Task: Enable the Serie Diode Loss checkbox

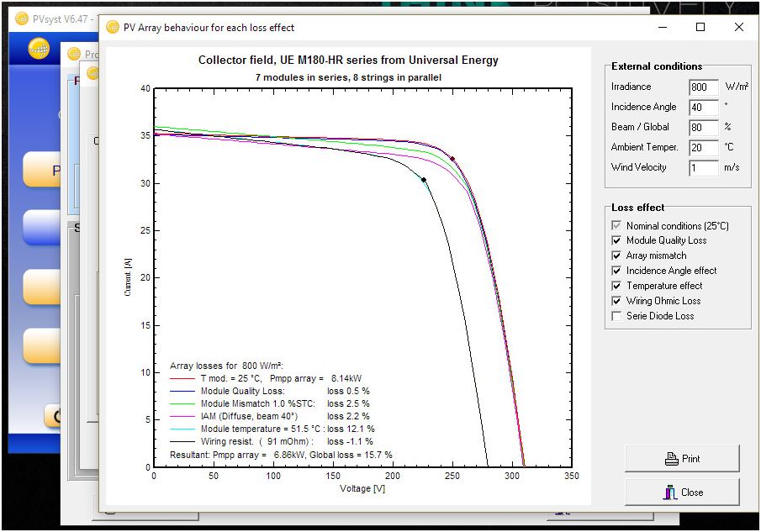Action: click(x=616, y=316)
